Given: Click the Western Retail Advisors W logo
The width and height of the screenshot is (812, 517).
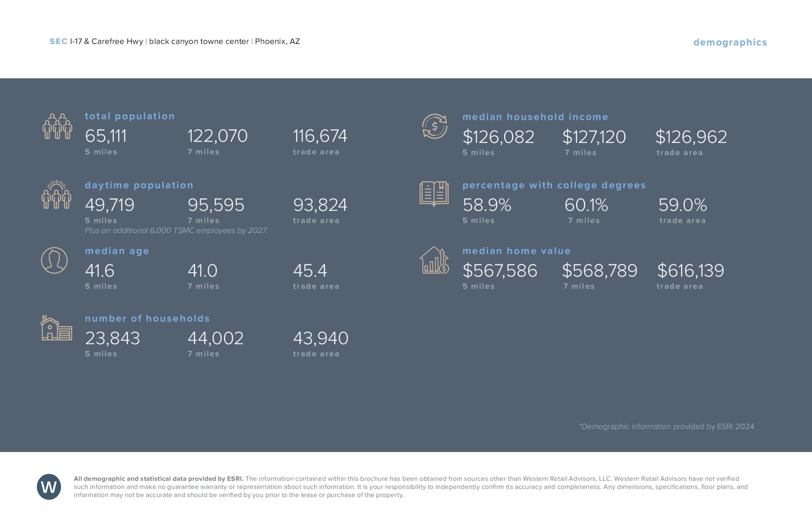Looking at the screenshot, I should [49, 487].
